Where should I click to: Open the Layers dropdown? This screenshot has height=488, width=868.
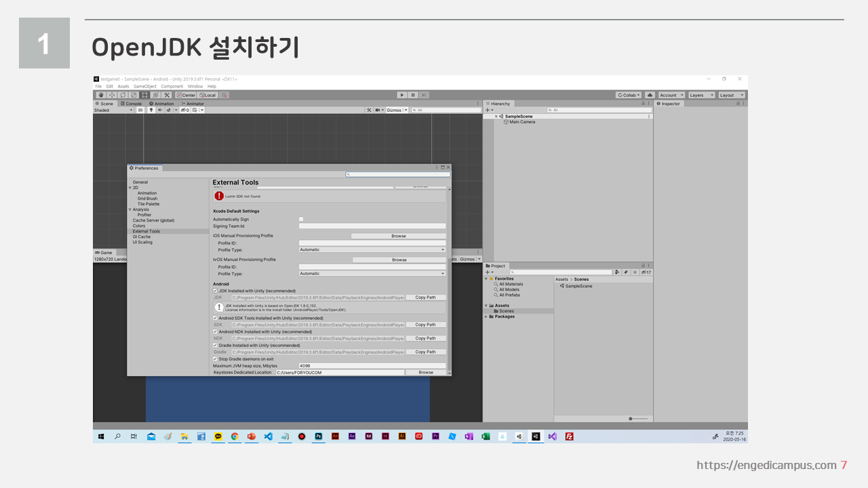tap(701, 95)
